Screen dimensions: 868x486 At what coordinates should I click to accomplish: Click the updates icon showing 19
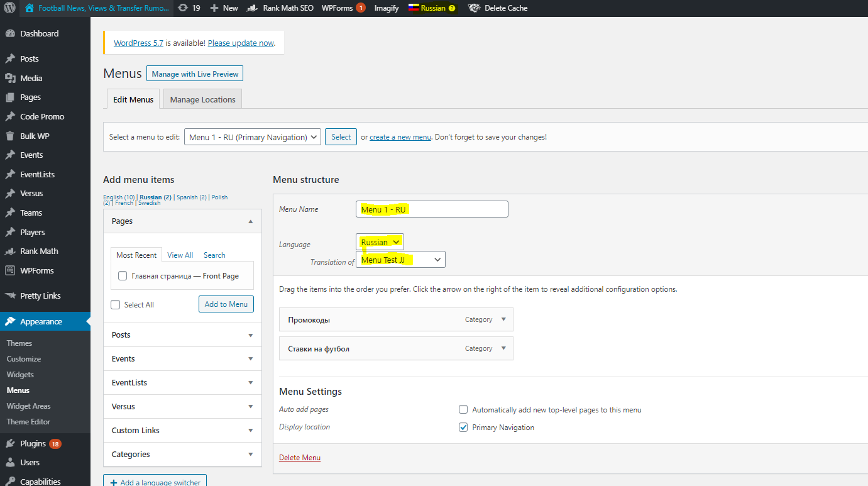point(183,8)
